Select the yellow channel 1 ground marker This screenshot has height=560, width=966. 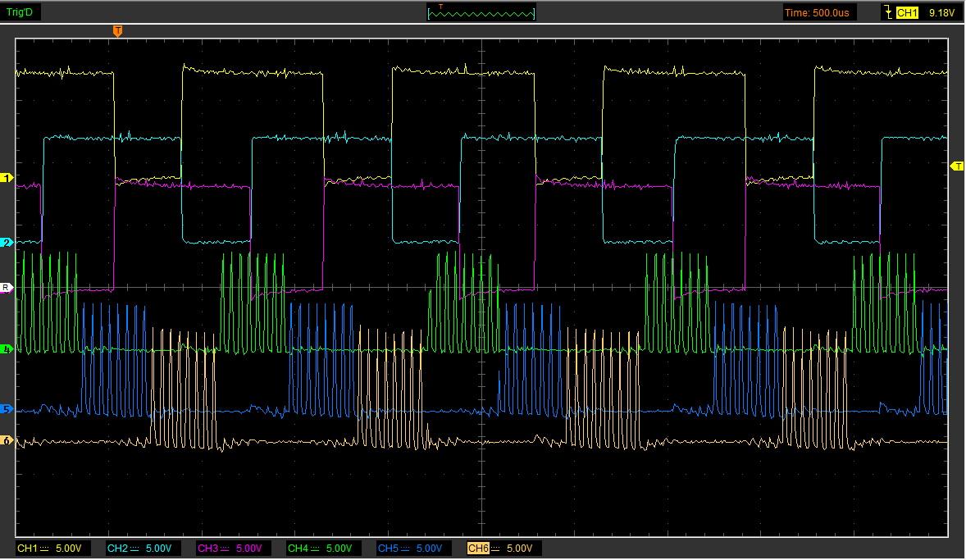tap(7, 178)
